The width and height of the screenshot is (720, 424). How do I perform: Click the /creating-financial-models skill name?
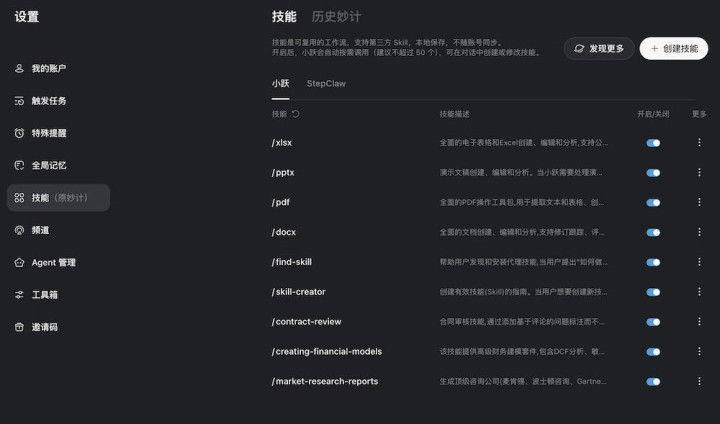[326, 352]
